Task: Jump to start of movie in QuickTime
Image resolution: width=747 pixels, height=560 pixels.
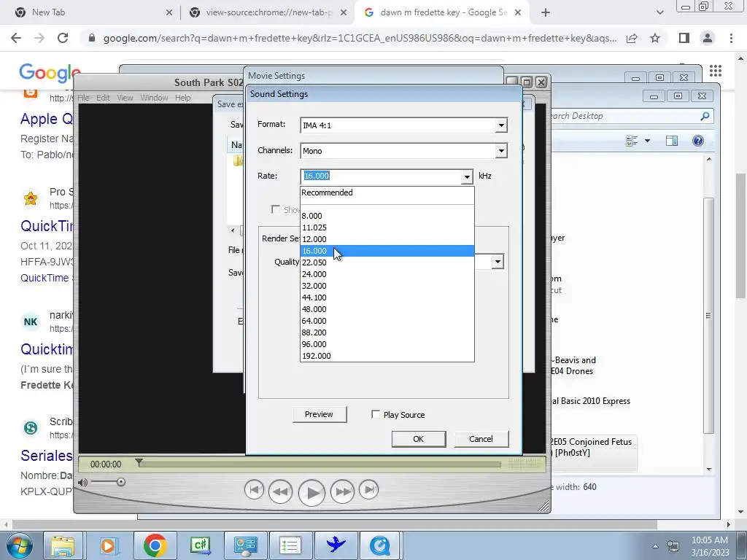Action: point(254,489)
